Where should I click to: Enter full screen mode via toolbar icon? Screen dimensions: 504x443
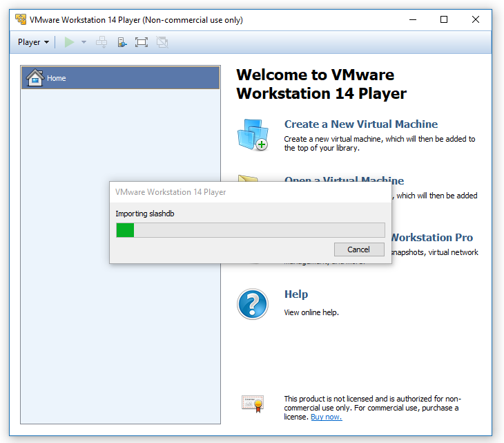click(142, 42)
